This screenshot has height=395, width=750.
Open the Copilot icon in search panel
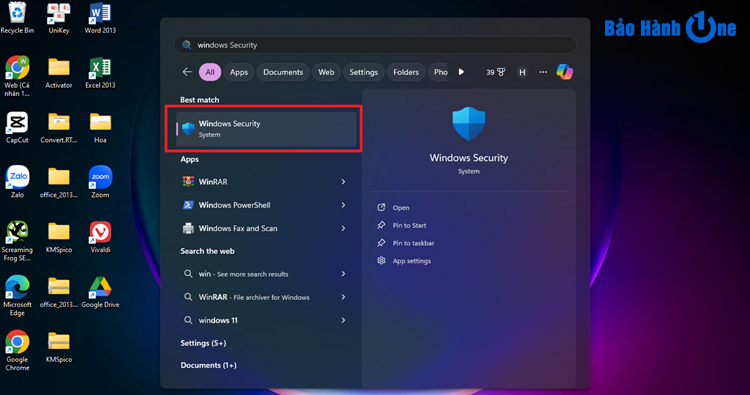click(x=564, y=72)
